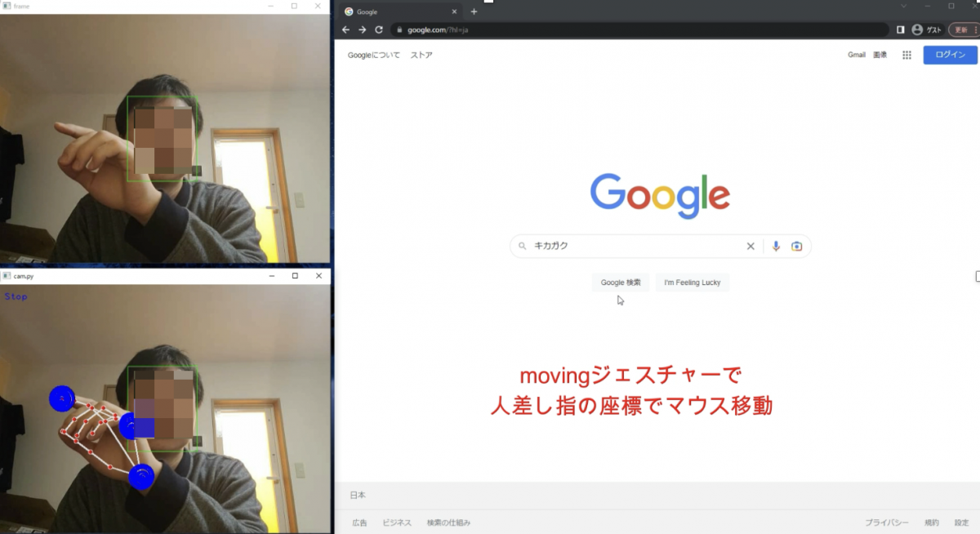
Task: Go forward using Chrome's forward arrow
Action: 362,29
